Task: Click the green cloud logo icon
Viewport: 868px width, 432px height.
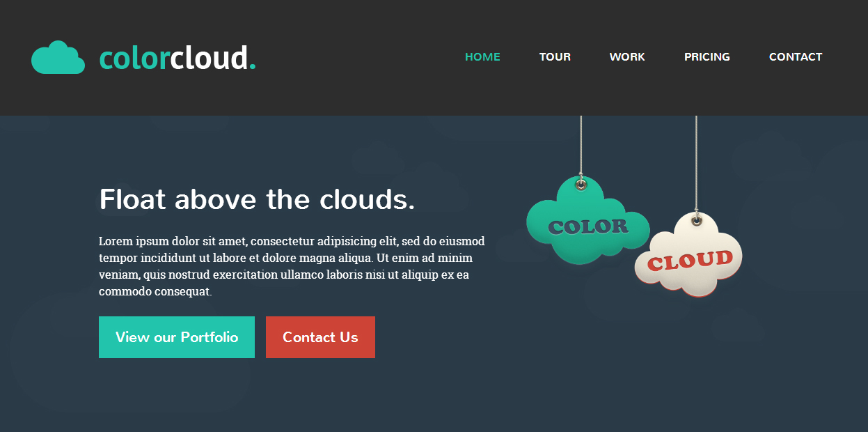Action: 58,57
